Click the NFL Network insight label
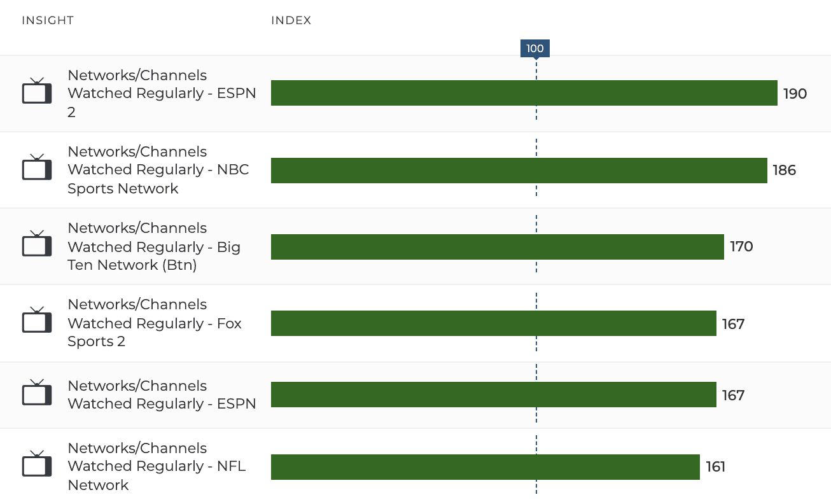The height and width of the screenshot is (504, 831). tap(157, 466)
